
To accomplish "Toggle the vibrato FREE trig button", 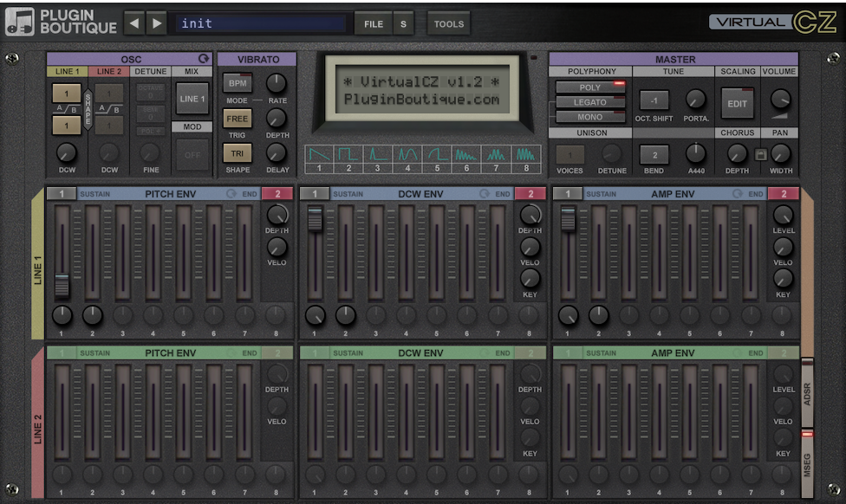I will click(238, 119).
